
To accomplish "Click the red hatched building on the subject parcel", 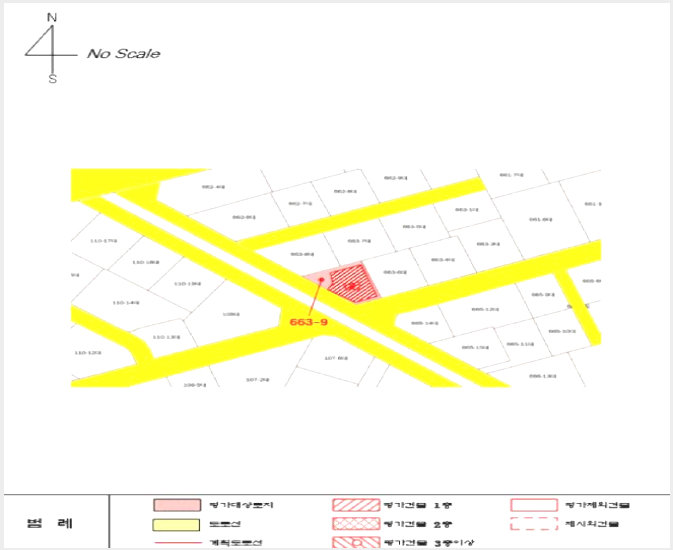I will [354, 283].
